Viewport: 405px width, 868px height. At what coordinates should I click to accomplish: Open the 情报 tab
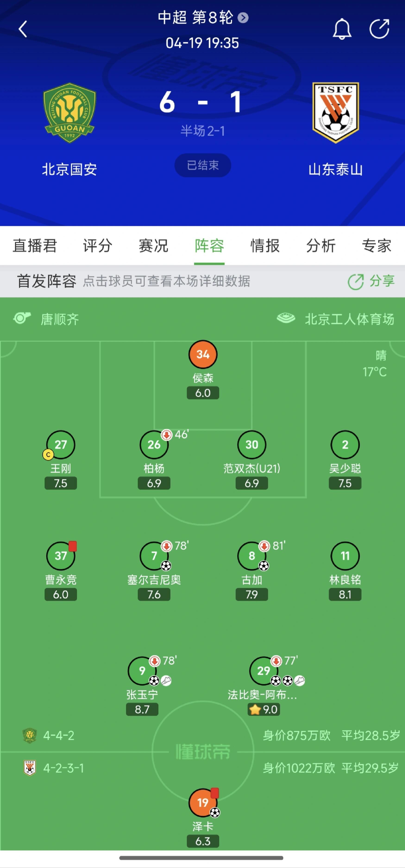265,246
